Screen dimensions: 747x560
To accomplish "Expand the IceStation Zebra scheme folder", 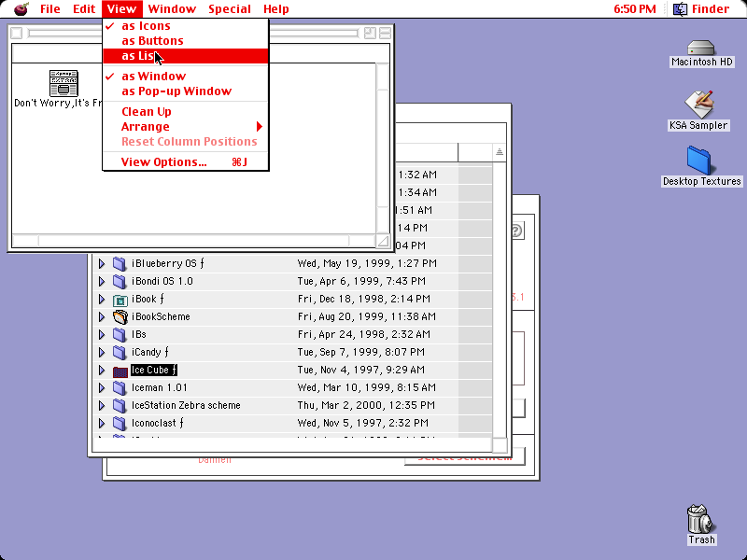I will pyautogui.click(x=102, y=406).
